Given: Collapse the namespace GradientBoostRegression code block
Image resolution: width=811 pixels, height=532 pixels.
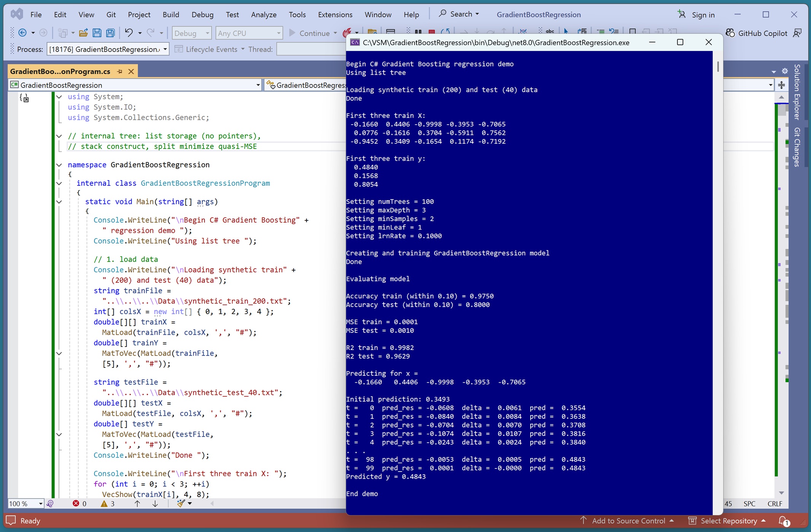Looking at the screenshot, I should click(x=59, y=165).
